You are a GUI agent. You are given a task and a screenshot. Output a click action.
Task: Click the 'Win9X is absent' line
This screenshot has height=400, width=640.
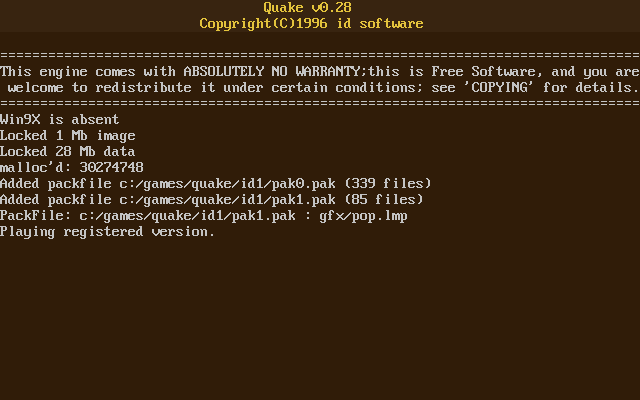coord(60,120)
